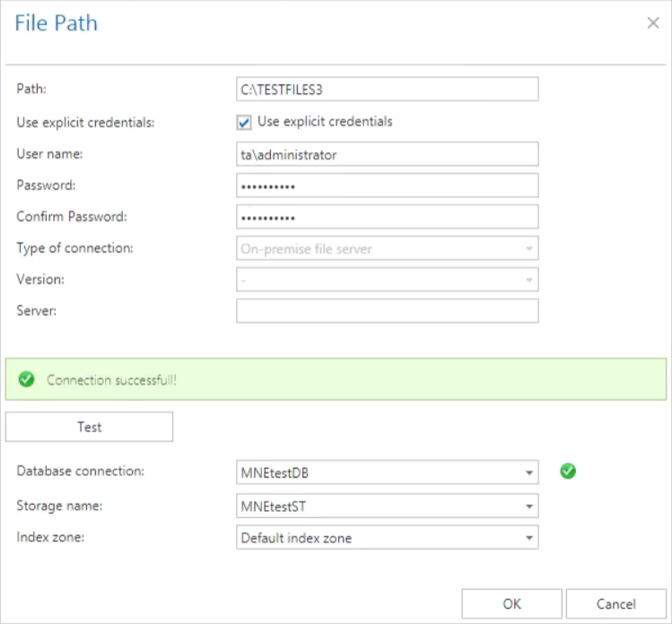
Task: Uncheck the Use explicit credentials checkbox
Action: [244, 122]
